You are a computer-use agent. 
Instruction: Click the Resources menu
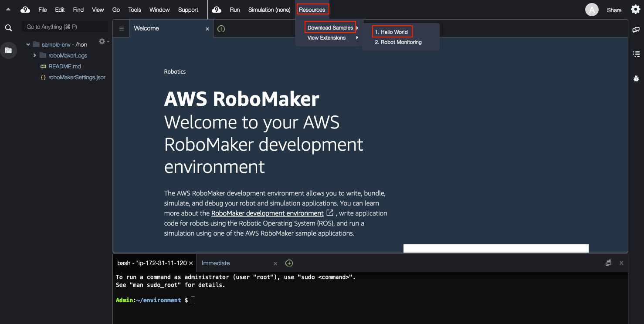[x=312, y=10]
